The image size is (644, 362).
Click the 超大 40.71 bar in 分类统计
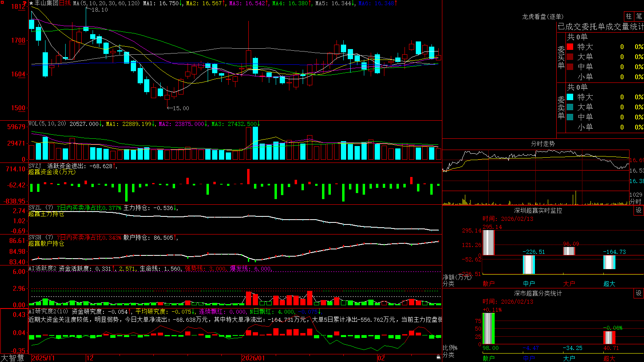coord(609,338)
